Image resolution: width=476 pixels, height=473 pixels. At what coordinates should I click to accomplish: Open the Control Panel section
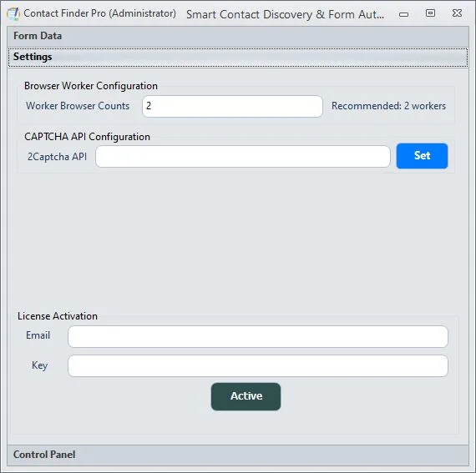click(238, 455)
